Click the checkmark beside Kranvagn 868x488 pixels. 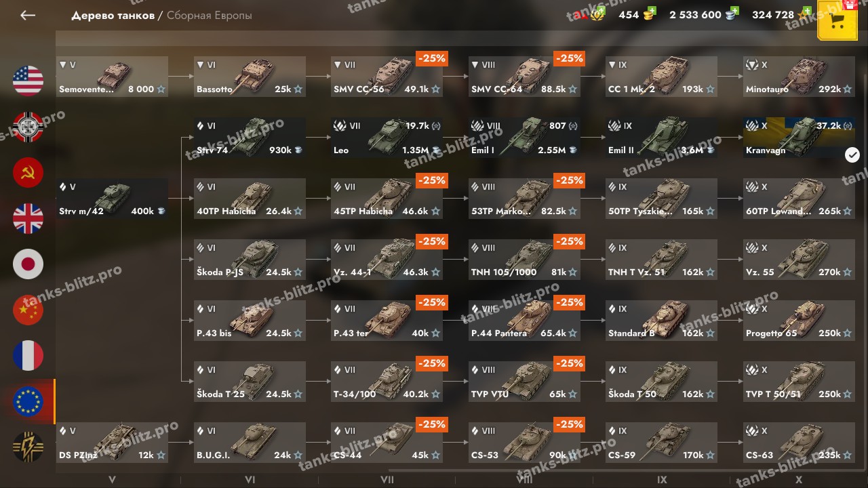pyautogui.click(x=852, y=155)
